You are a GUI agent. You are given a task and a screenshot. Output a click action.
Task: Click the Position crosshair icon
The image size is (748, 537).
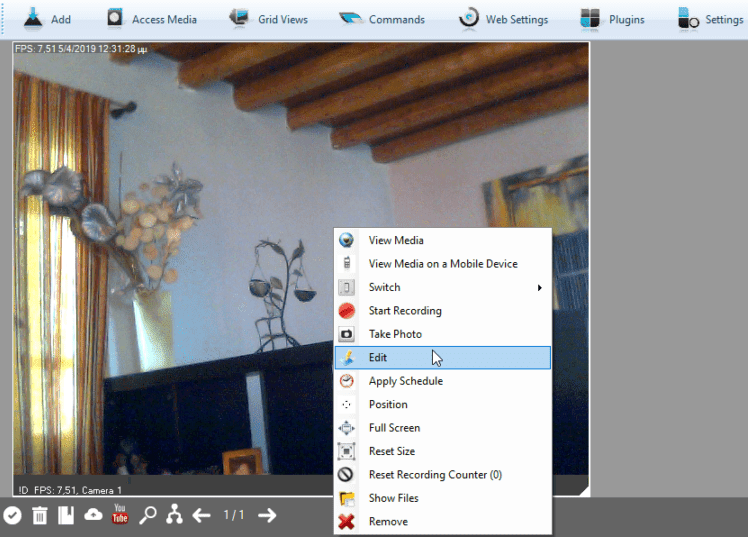[x=346, y=404]
